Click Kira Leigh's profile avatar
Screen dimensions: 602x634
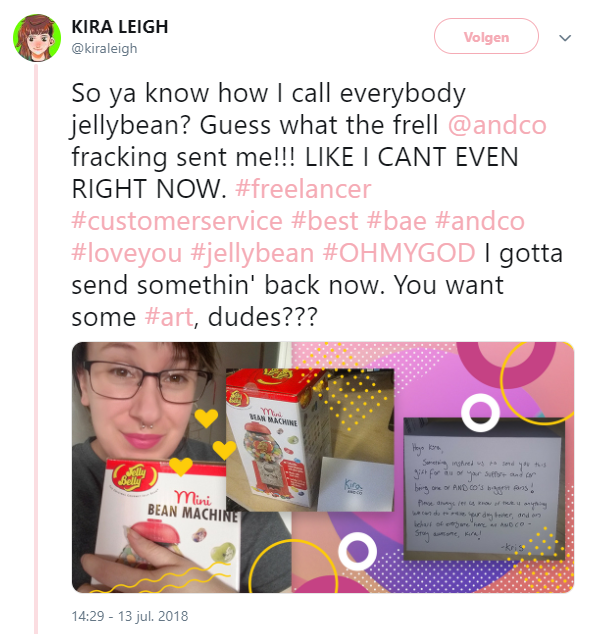[x=37, y=38]
